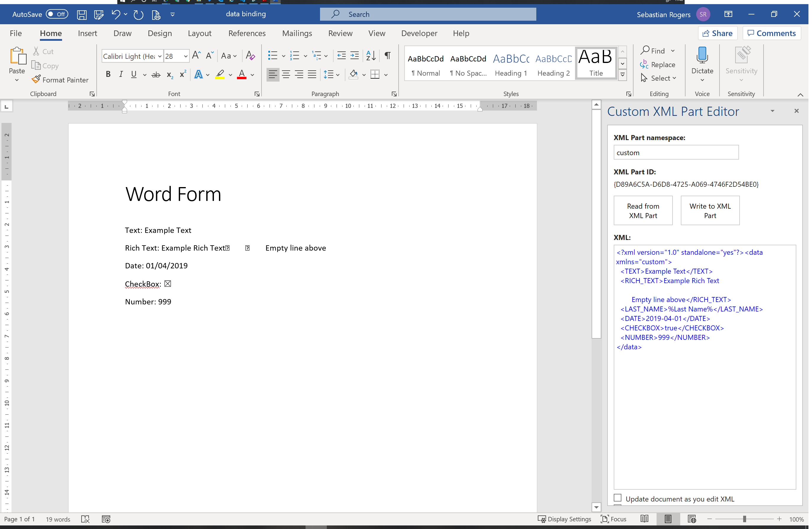The width and height of the screenshot is (812, 529).
Task: Click the Write to XML Part button
Action: (x=709, y=211)
